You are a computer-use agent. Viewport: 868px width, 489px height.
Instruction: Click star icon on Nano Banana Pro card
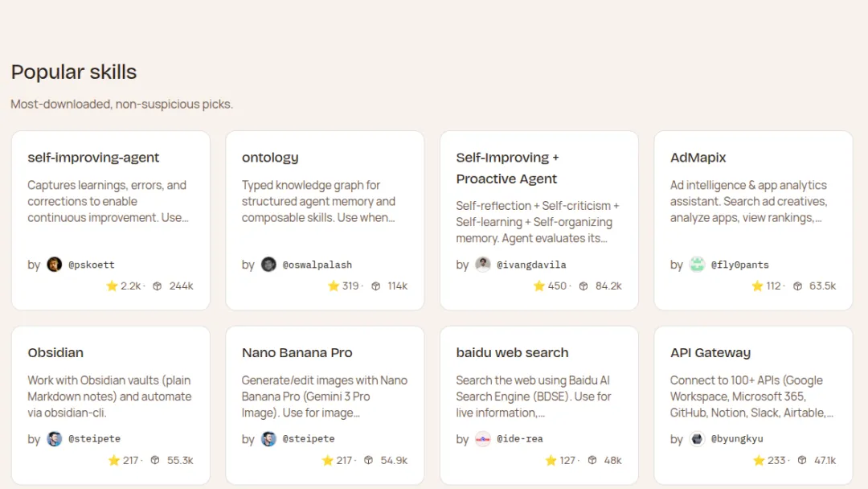[x=327, y=461]
